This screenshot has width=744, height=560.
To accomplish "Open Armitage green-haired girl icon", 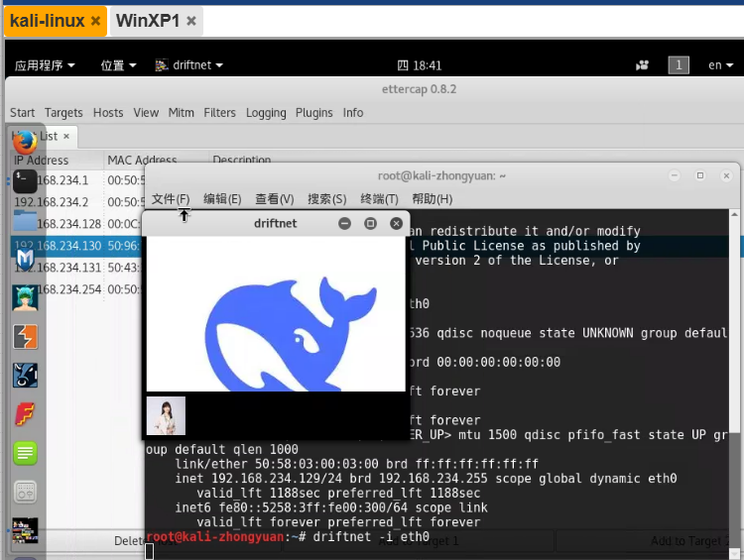I will (x=25, y=297).
